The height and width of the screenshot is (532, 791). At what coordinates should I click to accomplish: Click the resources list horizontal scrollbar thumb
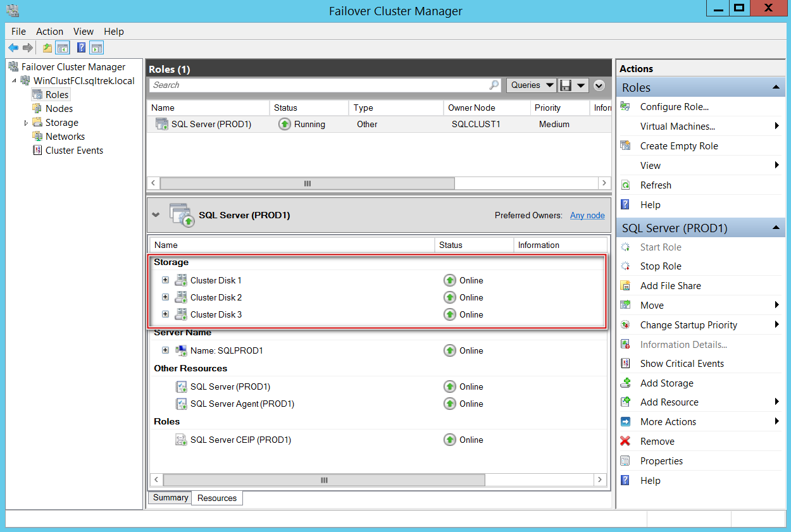(x=324, y=480)
